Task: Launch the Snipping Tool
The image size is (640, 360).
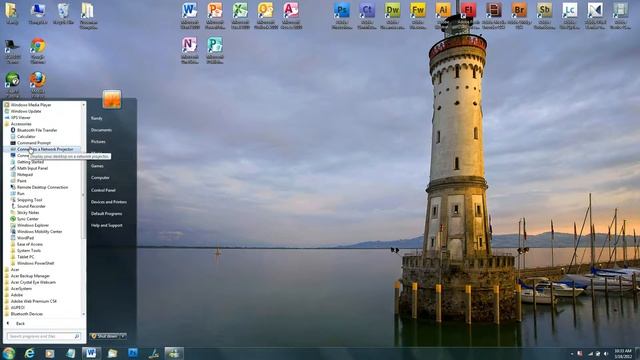Action: [29, 200]
